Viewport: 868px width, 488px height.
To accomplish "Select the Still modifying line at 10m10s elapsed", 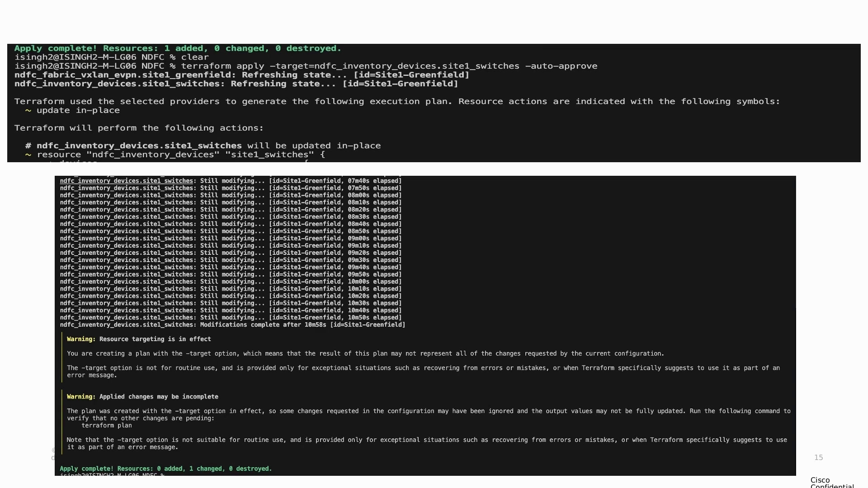I will 231,289.
